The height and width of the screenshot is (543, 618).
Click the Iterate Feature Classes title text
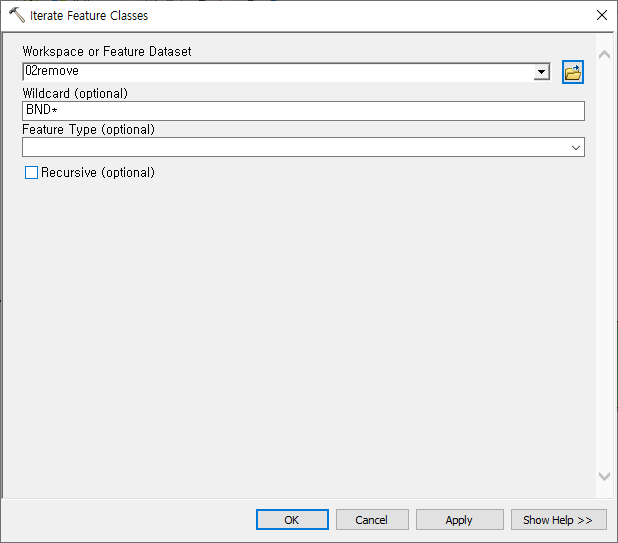coord(89,15)
